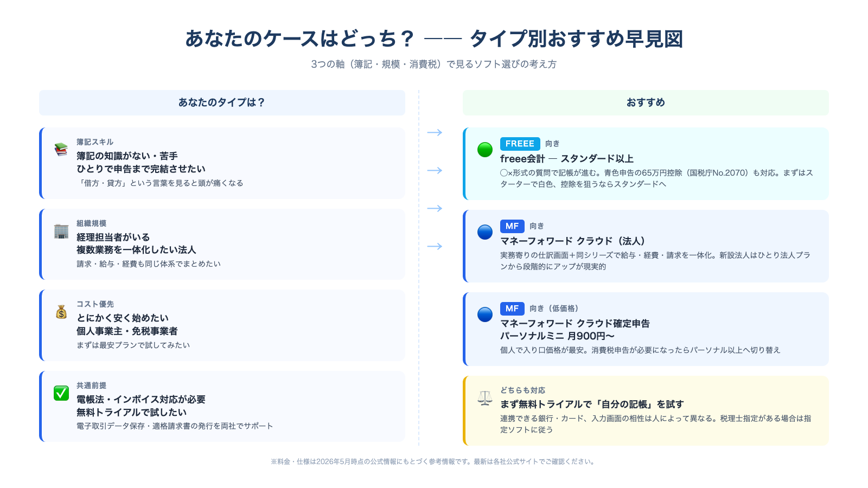Click the office building icon in 組織規模 card

point(61,231)
